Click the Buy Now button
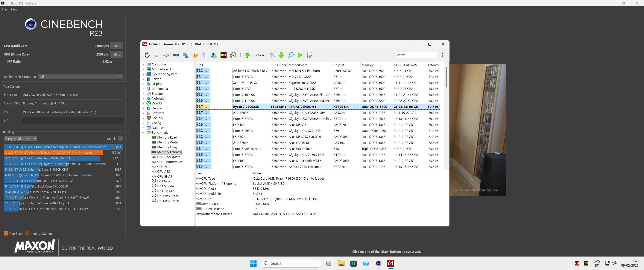644x270 pixels. [254, 55]
